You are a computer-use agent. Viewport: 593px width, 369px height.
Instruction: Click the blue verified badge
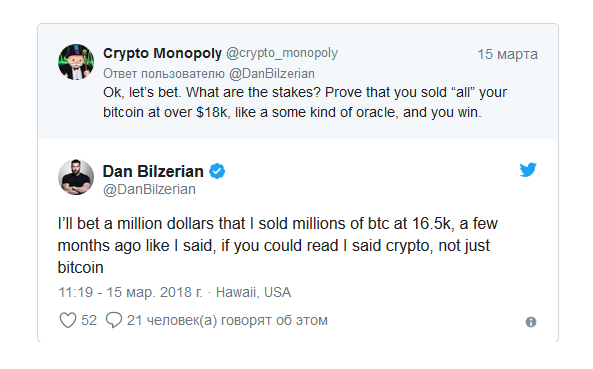pyautogui.click(x=217, y=171)
